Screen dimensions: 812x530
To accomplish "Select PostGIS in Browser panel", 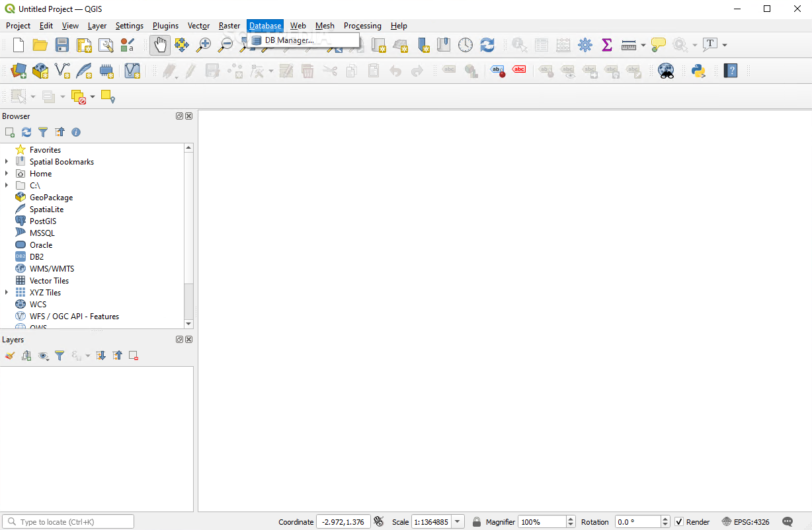I will (43, 221).
